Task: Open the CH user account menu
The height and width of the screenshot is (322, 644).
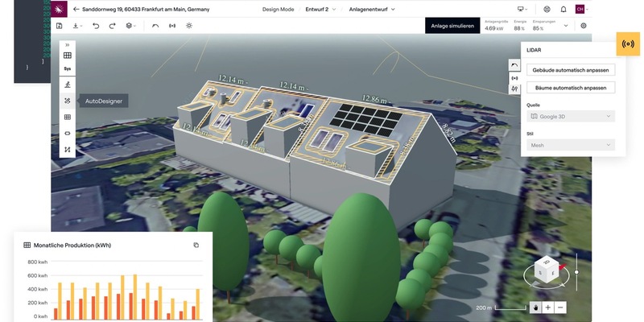Action: [x=581, y=9]
